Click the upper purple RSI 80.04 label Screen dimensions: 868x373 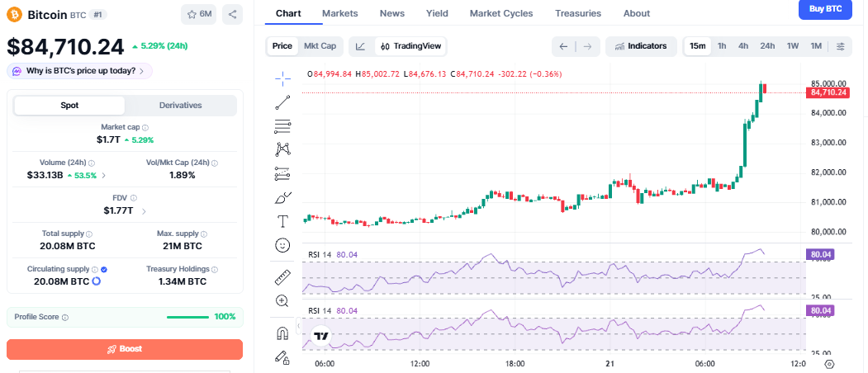click(820, 254)
